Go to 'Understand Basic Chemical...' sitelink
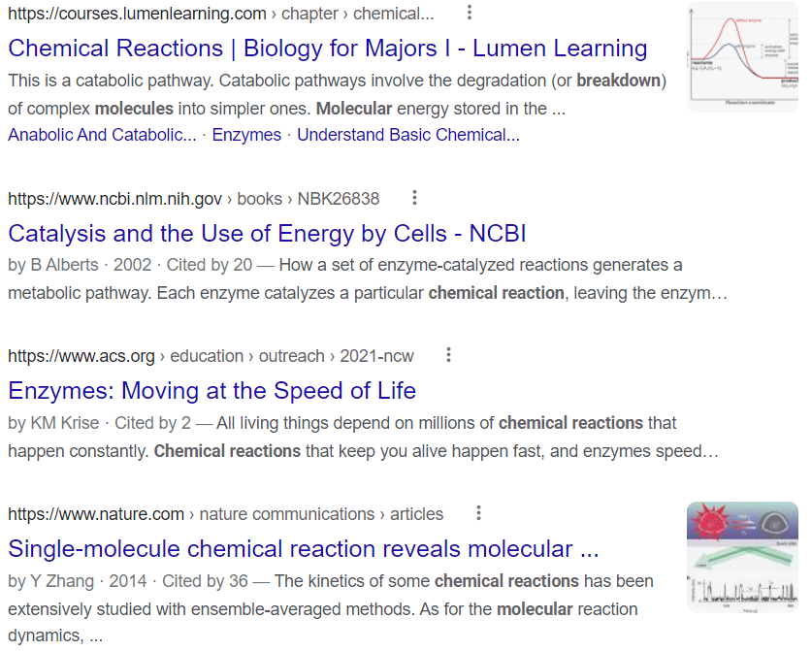The height and width of the screenshot is (651, 812). (x=408, y=135)
